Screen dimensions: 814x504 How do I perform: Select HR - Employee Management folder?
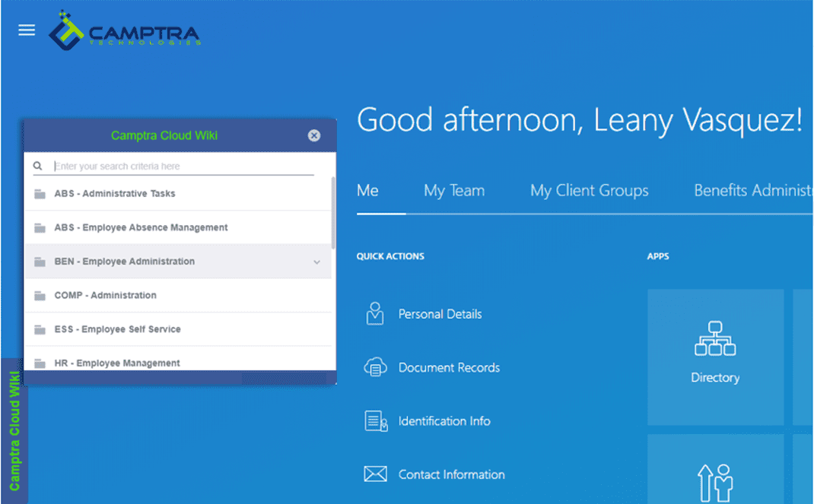pyautogui.click(x=117, y=363)
